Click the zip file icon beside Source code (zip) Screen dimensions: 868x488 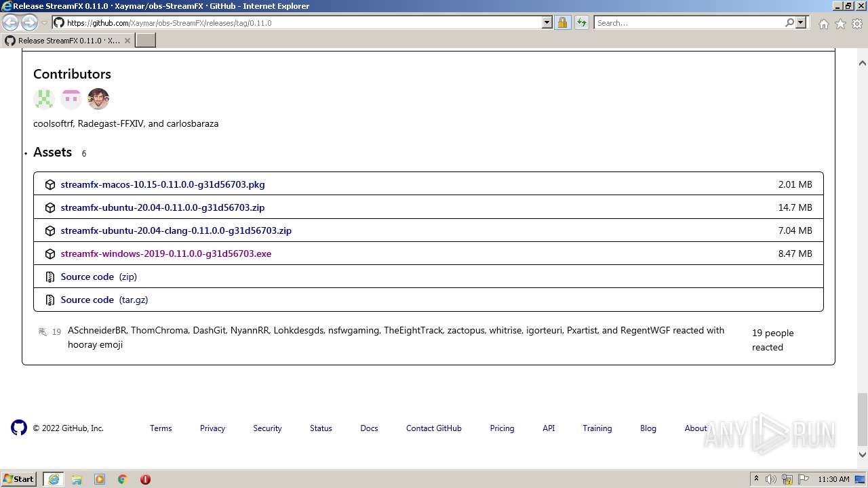pos(50,277)
